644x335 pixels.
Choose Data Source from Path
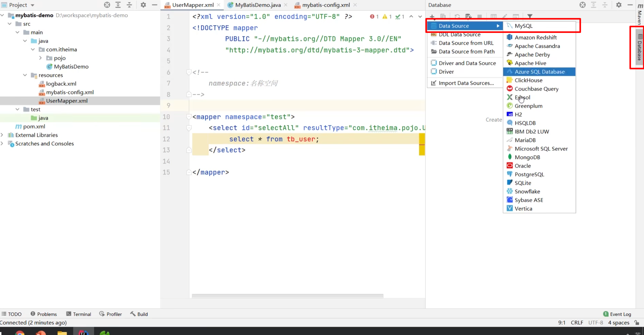click(465, 52)
